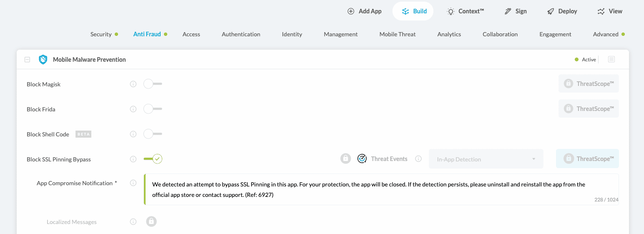Disable the Block SSL Pinning Bypass toggle
The height and width of the screenshot is (234, 644).
click(x=153, y=159)
